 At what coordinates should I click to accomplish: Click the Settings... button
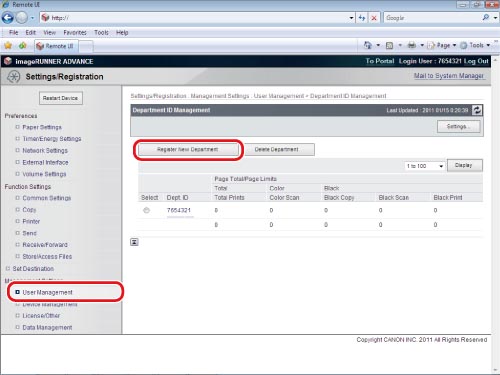(459, 126)
